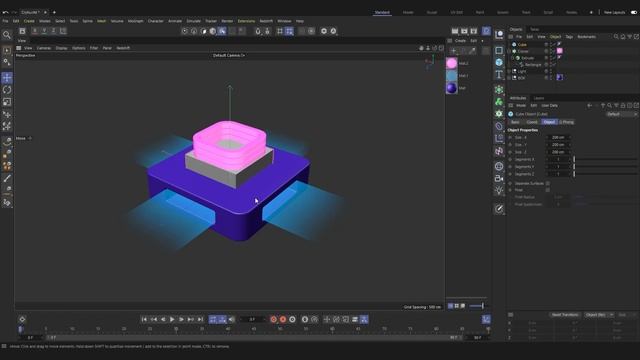Enable snapping toggle in top toolbar

[258, 31]
